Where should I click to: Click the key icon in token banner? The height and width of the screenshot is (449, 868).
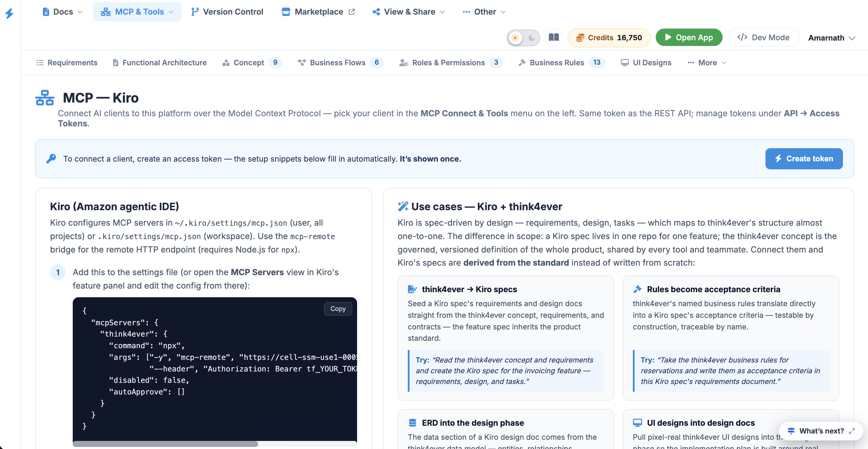pos(51,158)
